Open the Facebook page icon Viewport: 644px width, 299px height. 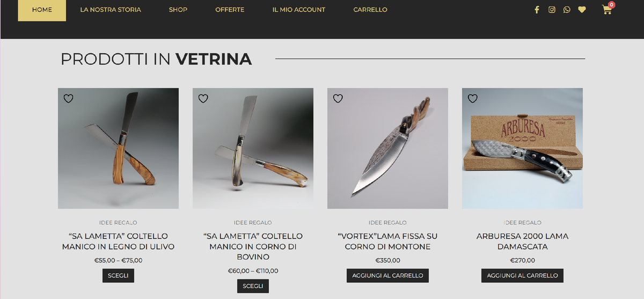pyautogui.click(x=537, y=10)
